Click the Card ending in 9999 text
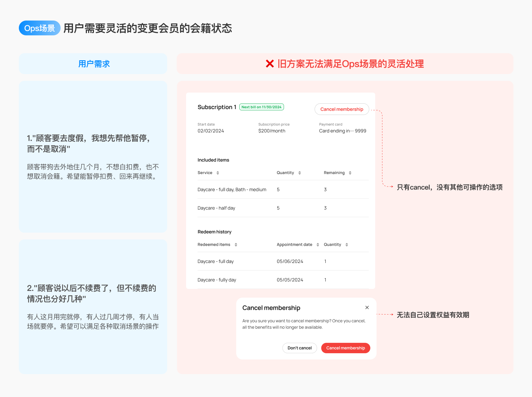 343,131
